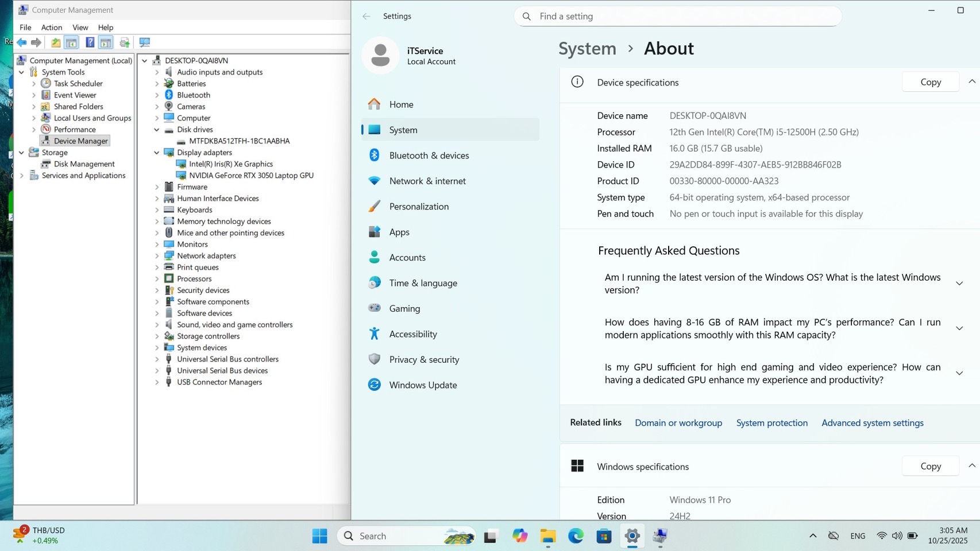This screenshot has width=980, height=551.
Task: Copy the Device specifications
Action: (930, 82)
